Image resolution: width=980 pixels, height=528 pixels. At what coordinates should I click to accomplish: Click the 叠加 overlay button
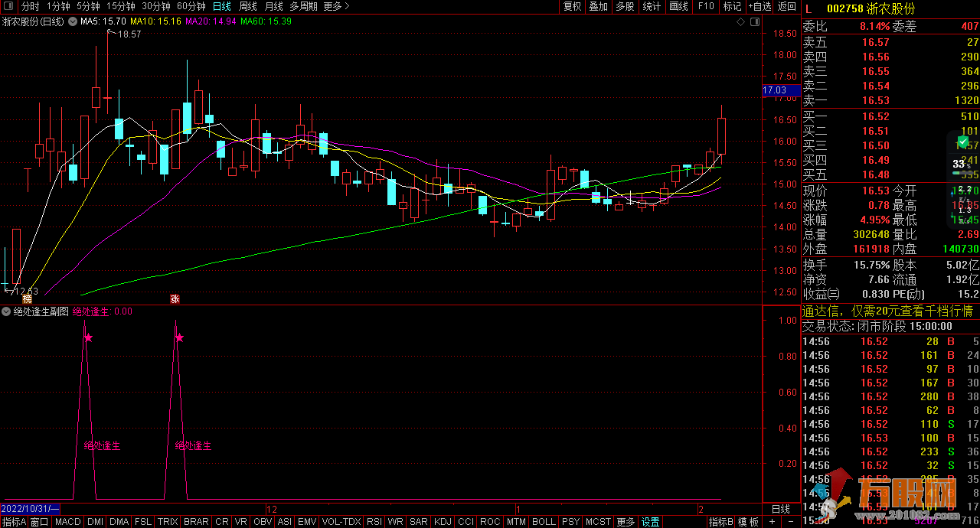point(598,6)
